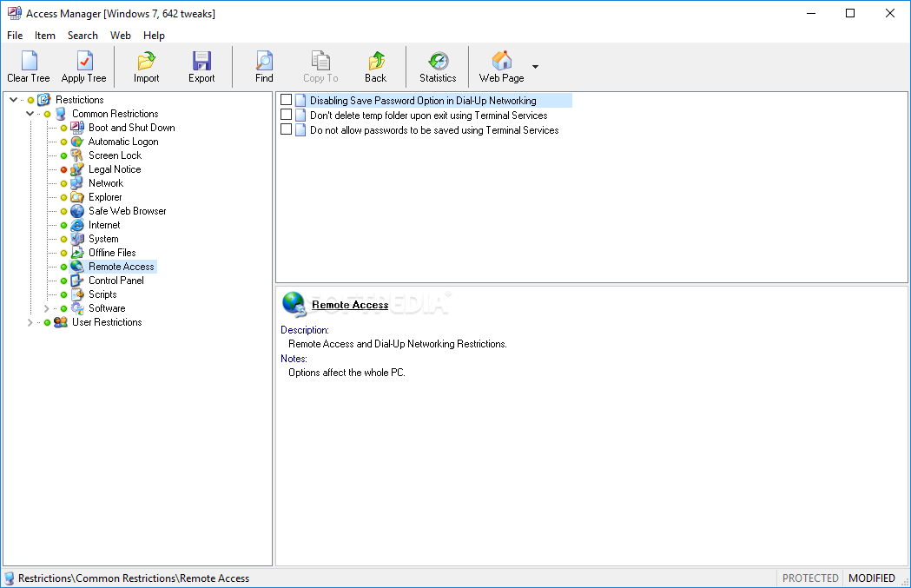The height and width of the screenshot is (588, 911).
Task: Click the Offline Files icon
Action: point(77,253)
